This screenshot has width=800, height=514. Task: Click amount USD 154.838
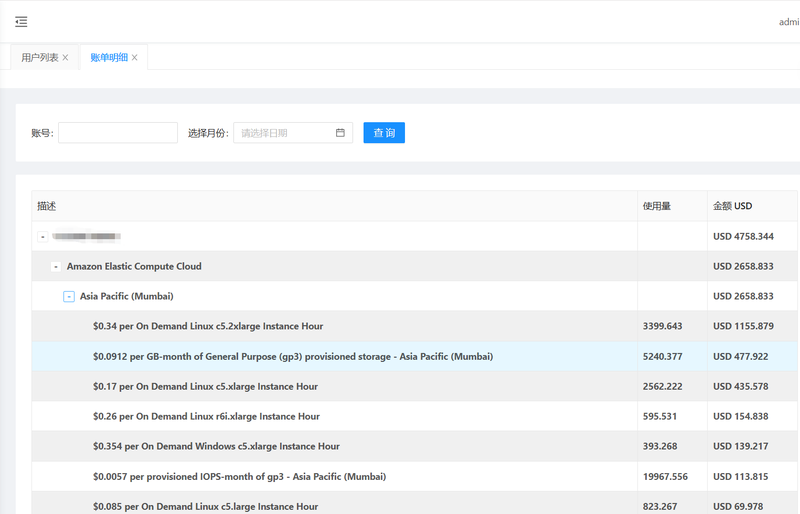tap(740, 417)
